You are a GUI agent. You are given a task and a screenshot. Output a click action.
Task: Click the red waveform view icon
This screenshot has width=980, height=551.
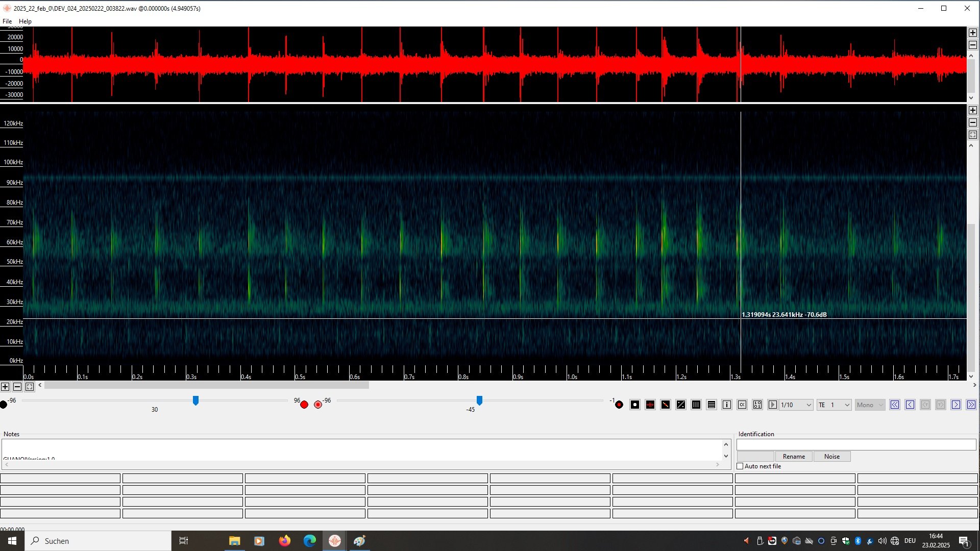tap(650, 405)
